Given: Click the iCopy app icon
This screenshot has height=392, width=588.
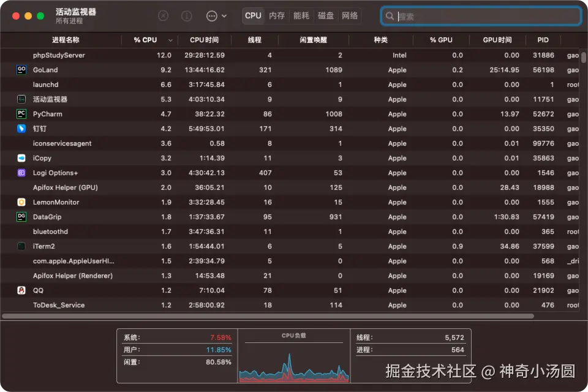Looking at the screenshot, I should point(21,158).
